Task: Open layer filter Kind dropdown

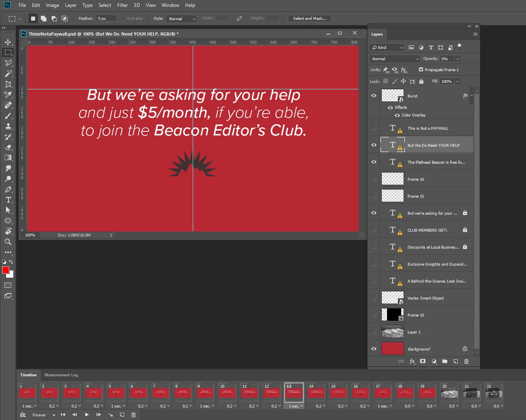Action: click(x=387, y=47)
